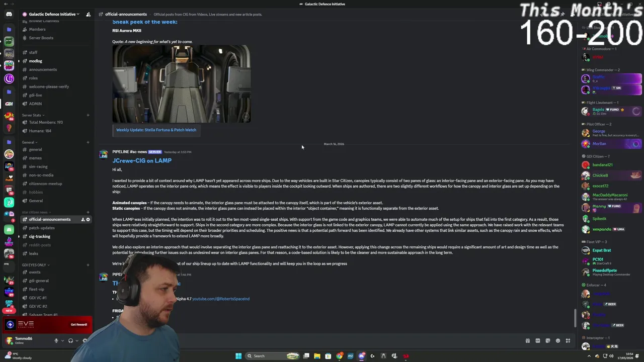This screenshot has width=644, height=362.
Task: Collapse the Server Stats category
Action: point(33,115)
